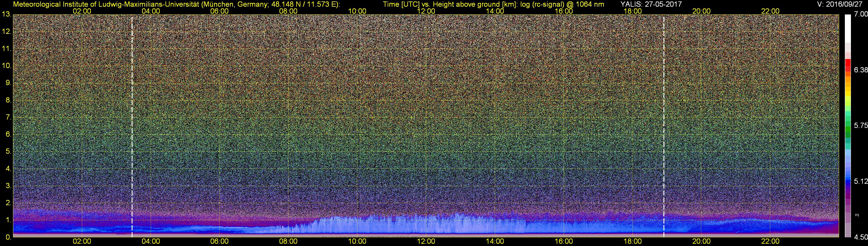Click the 14:00 label on the bottom time axis
The width and height of the screenshot is (868, 246).
tap(495, 241)
